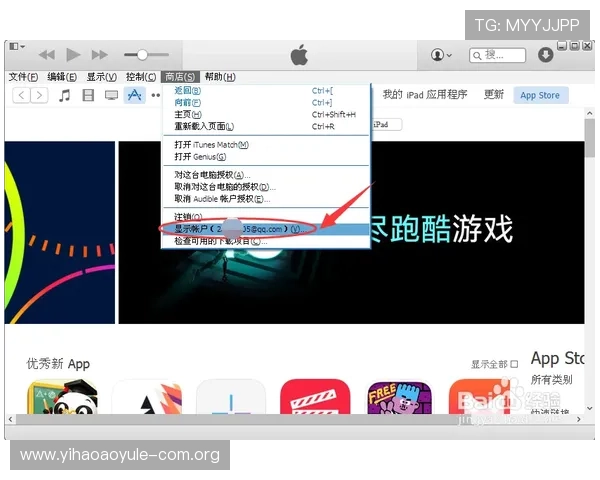Choose 显示帐户 menu entry
Screen dimensions: 600x480
[x=266, y=229]
